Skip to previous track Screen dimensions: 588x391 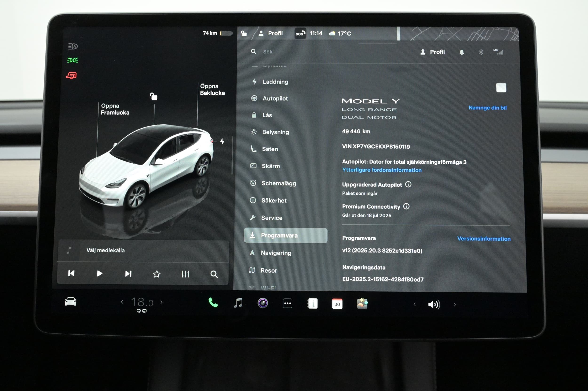click(x=71, y=273)
